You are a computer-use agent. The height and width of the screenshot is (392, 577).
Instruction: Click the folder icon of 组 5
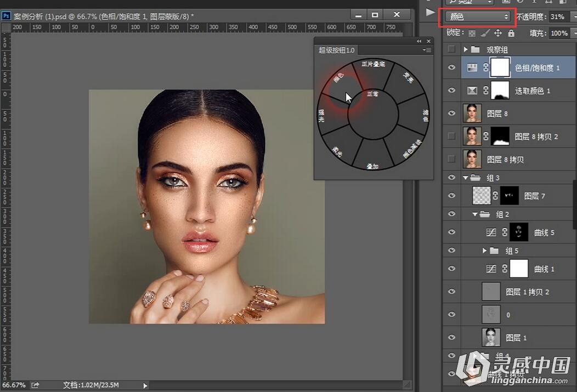(x=494, y=251)
